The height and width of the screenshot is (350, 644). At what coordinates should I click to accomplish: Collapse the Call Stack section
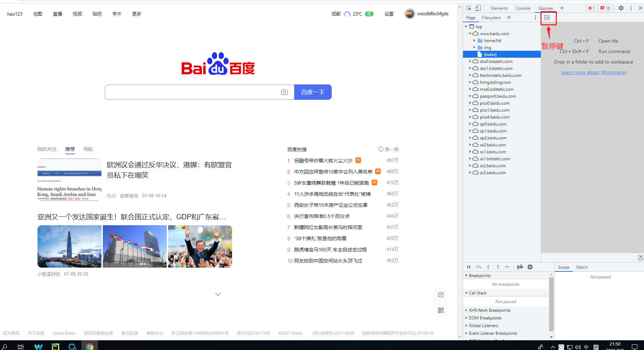coord(467,293)
